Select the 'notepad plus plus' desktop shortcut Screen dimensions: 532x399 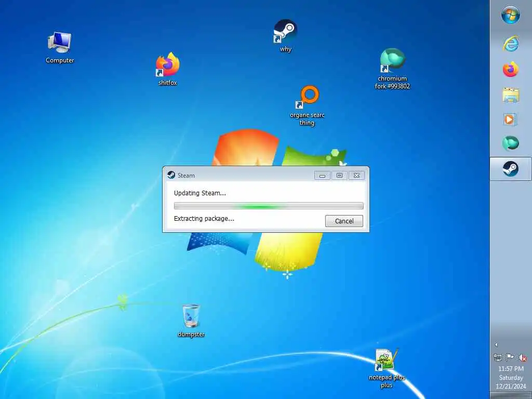click(x=387, y=368)
